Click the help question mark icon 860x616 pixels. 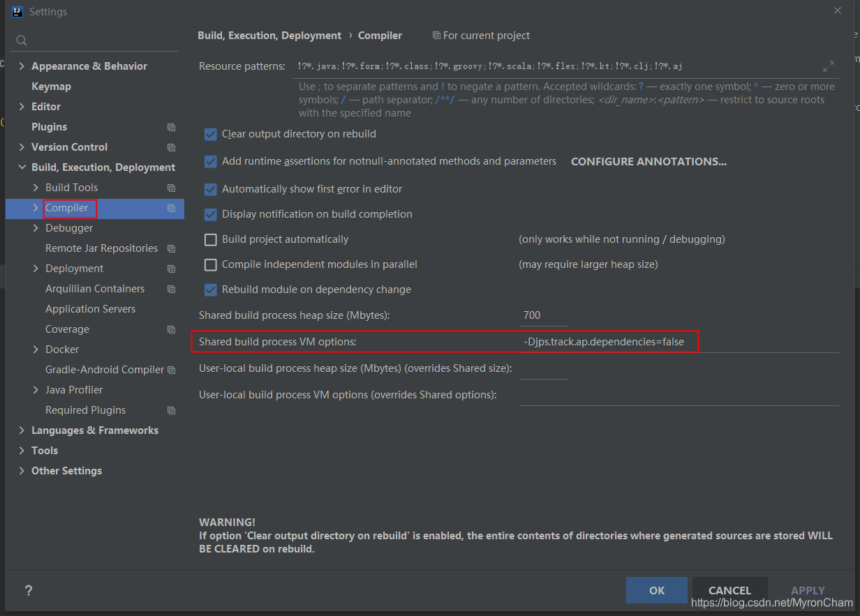(x=28, y=591)
